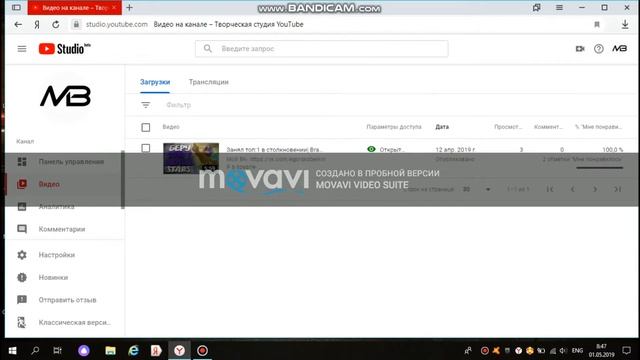Click the large MB channel logo
The width and height of the screenshot is (640, 360).
pos(65,96)
